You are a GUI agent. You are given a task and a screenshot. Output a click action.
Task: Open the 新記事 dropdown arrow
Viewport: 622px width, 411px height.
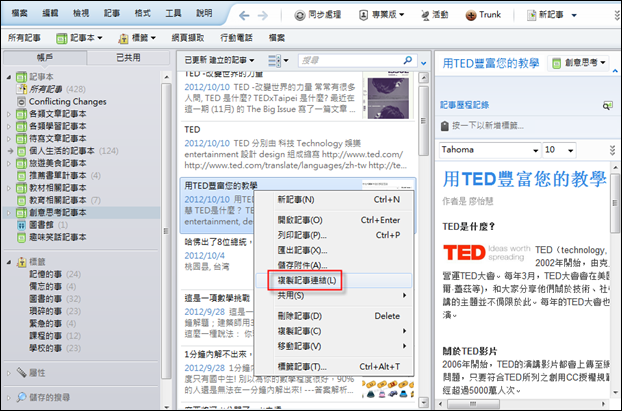[x=574, y=15]
